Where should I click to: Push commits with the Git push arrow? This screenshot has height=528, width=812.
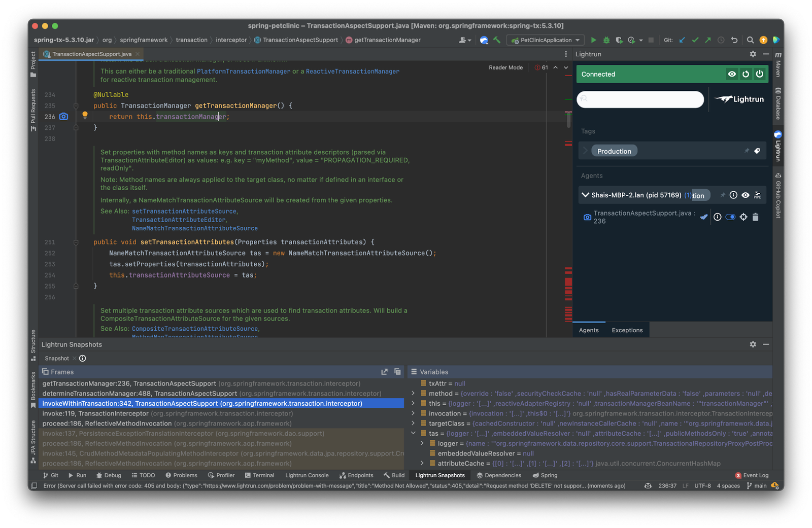pyautogui.click(x=708, y=40)
